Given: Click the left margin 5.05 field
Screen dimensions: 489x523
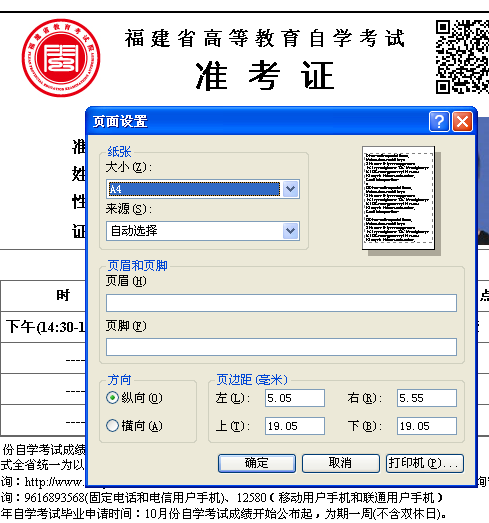Looking at the screenshot, I should pos(295,398).
